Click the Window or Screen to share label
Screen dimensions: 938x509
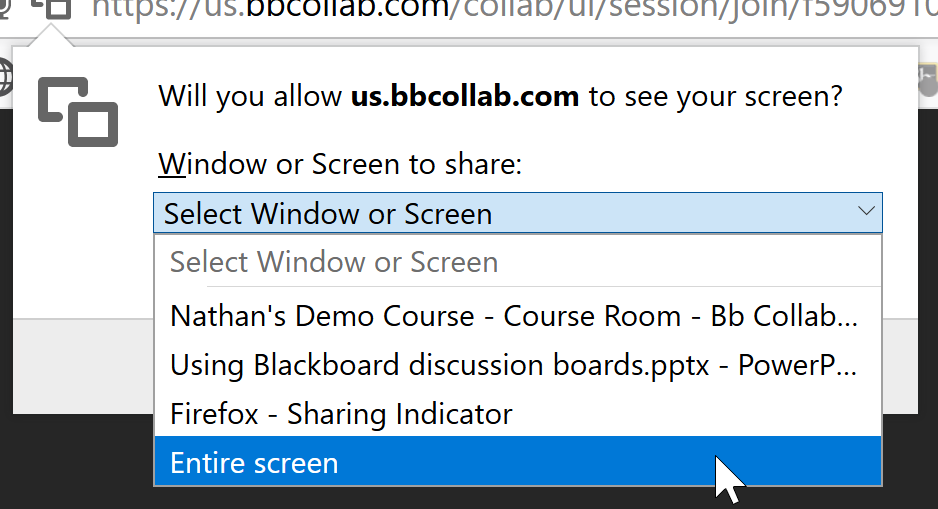(x=340, y=164)
